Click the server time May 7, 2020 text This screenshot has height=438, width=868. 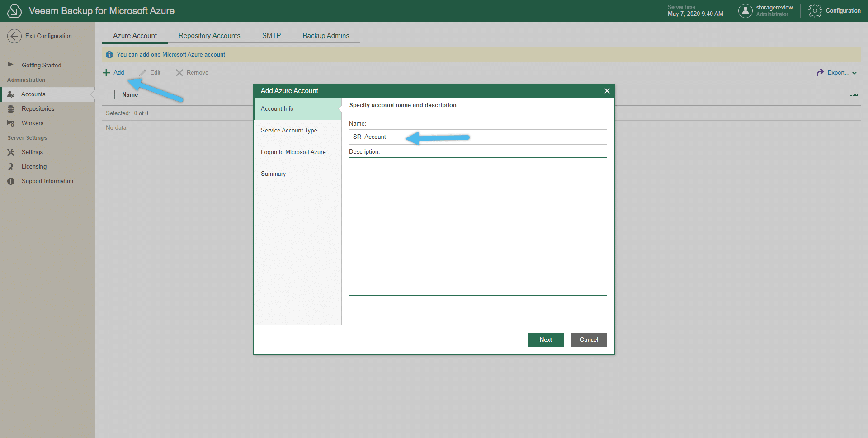pos(695,14)
